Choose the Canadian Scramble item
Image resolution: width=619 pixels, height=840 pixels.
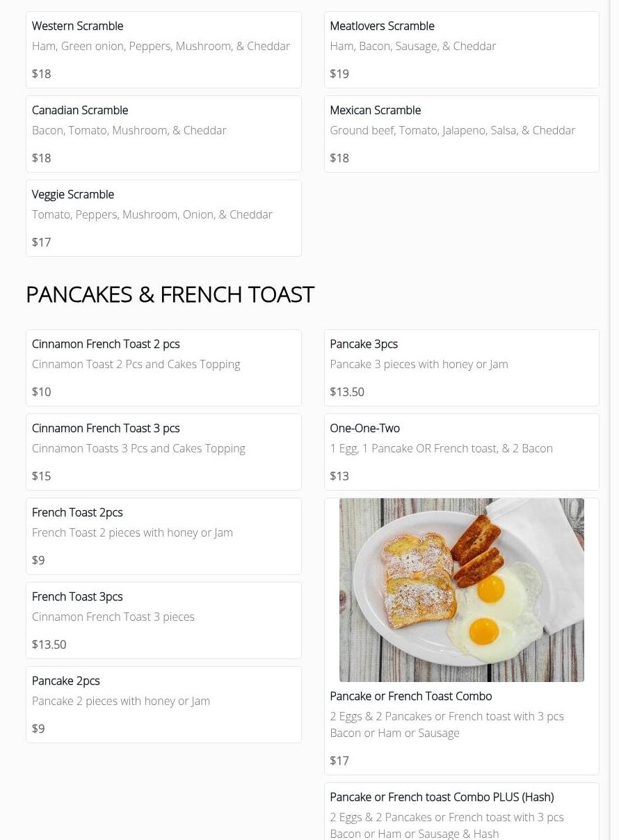(163, 134)
